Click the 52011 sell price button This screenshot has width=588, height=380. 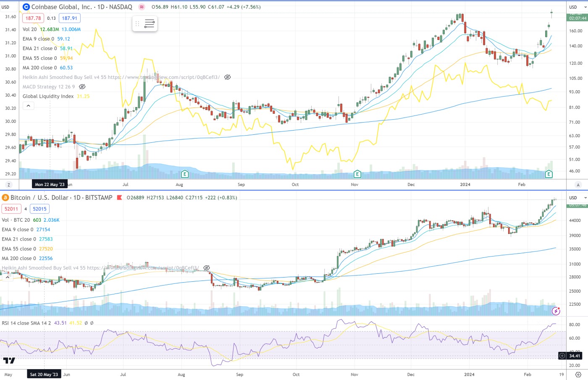click(11, 209)
